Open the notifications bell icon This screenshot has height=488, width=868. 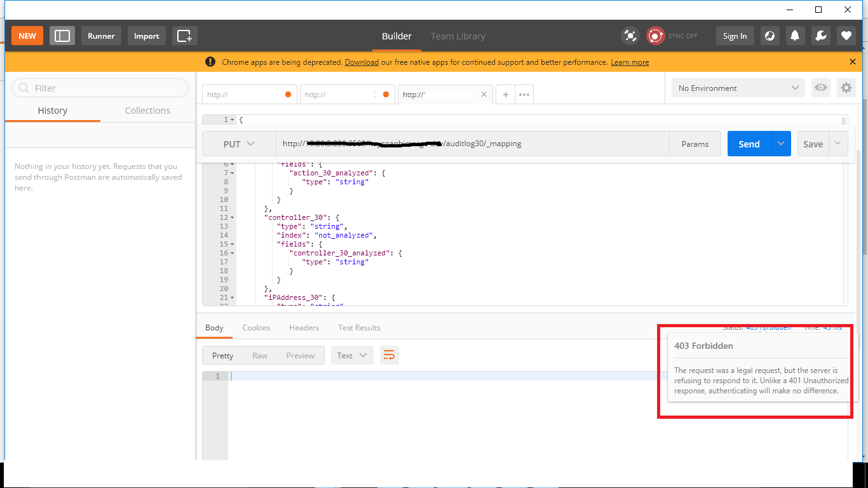coord(795,36)
